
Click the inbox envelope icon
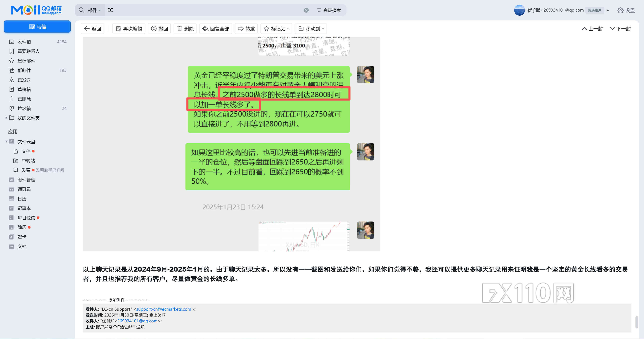pos(12,42)
